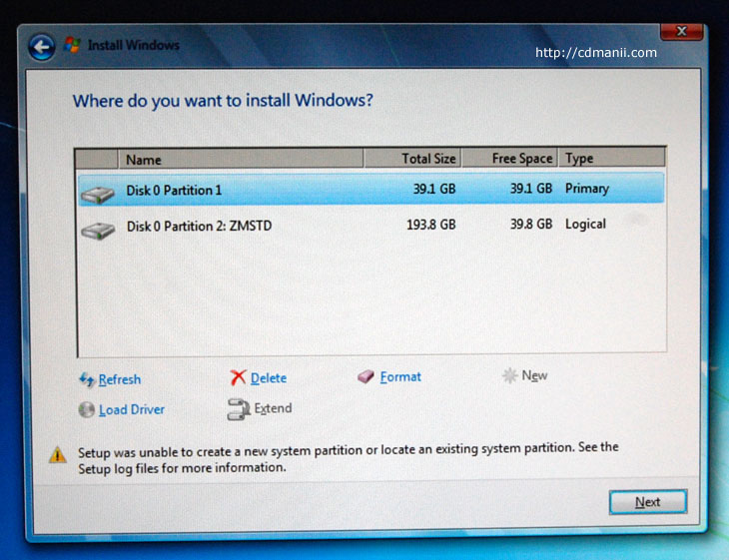Go back using the blue arrow button
Viewport: 729px width, 560px height.
(42, 47)
